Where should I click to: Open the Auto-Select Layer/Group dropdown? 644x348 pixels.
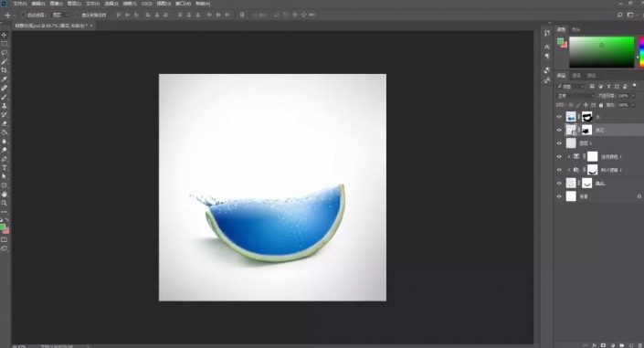tap(60, 15)
